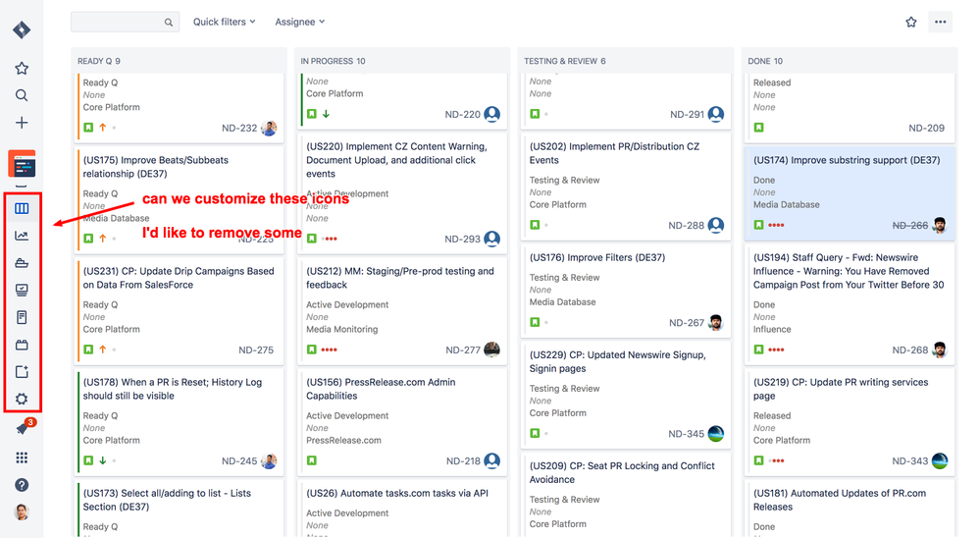Open card (US175) Improve Beats/Subbeats relationship
The width and height of the screenshot is (980, 538).
[x=179, y=199]
